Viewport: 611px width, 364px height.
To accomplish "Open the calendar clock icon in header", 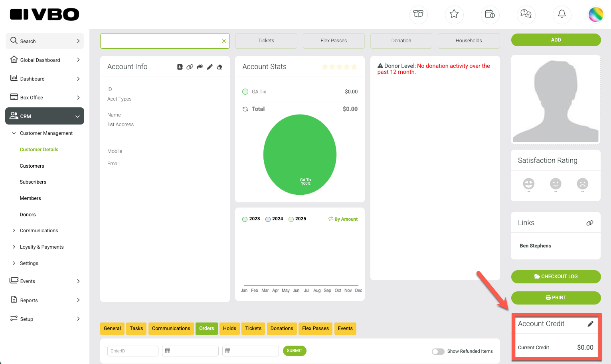I will click(x=490, y=14).
